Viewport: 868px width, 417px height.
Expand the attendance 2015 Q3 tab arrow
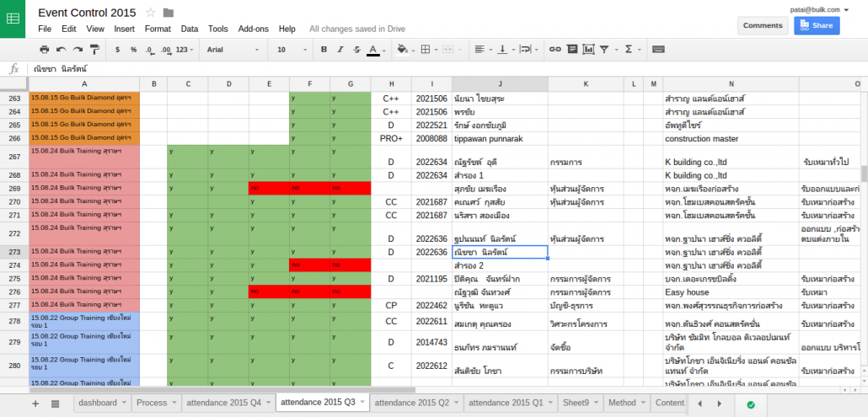pyautogui.click(x=362, y=403)
